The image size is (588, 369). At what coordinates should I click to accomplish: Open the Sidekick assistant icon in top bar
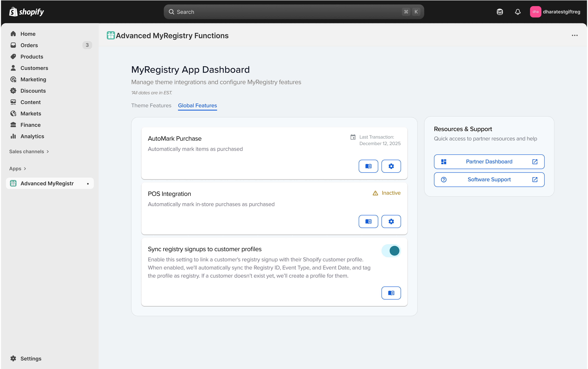tap(500, 12)
